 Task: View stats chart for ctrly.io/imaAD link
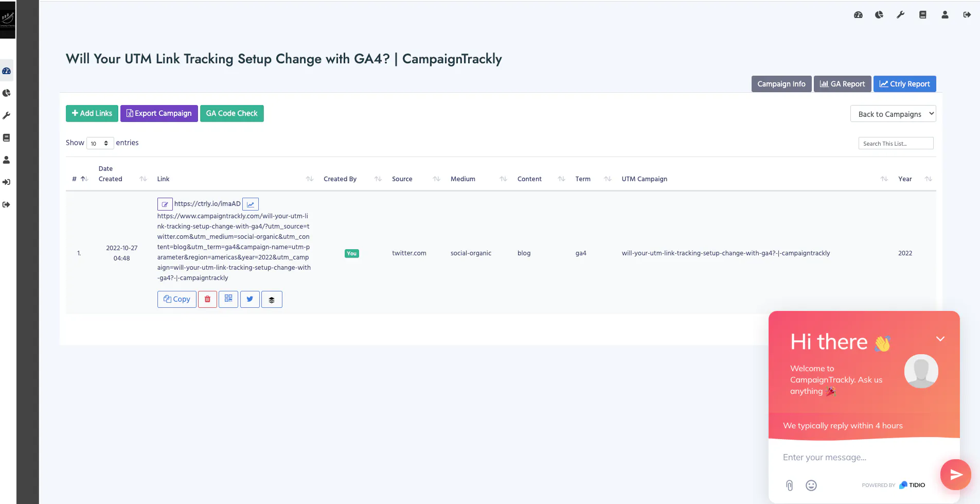click(x=251, y=204)
